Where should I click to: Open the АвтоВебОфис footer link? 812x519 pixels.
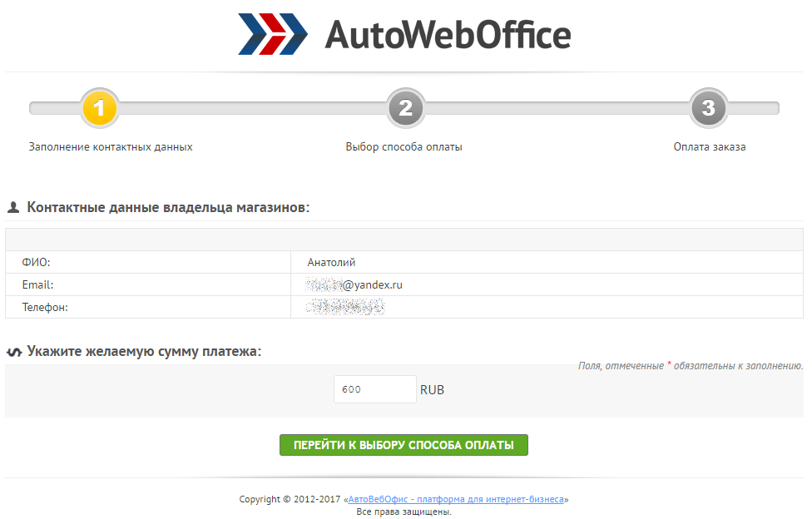457,500
